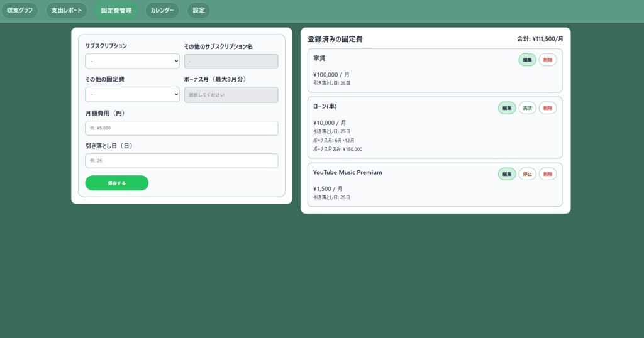Image resolution: width=644 pixels, height=338 pixels.
Task: Delete the YouTube Music Premium entry
Action: point(548,174)
